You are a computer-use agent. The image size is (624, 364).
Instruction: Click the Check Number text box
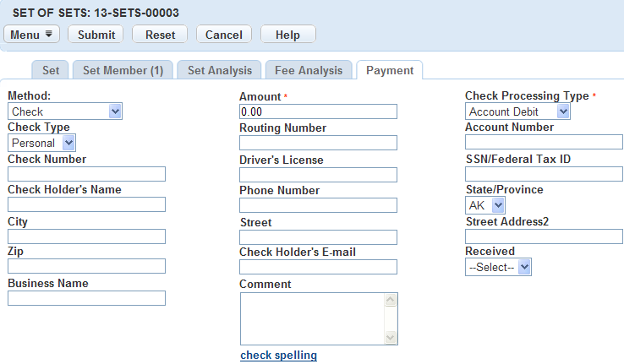tap(86, 174)
